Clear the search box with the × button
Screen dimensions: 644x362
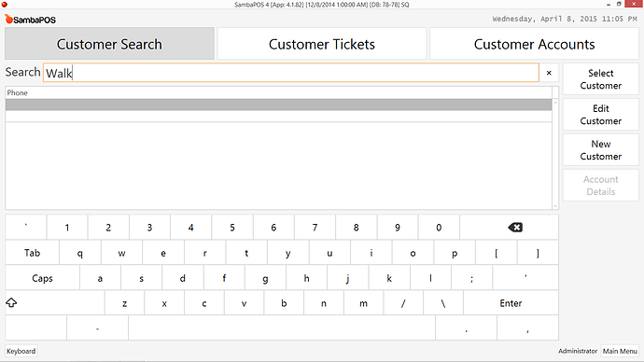pyautogui.click(x=549, y=73)
